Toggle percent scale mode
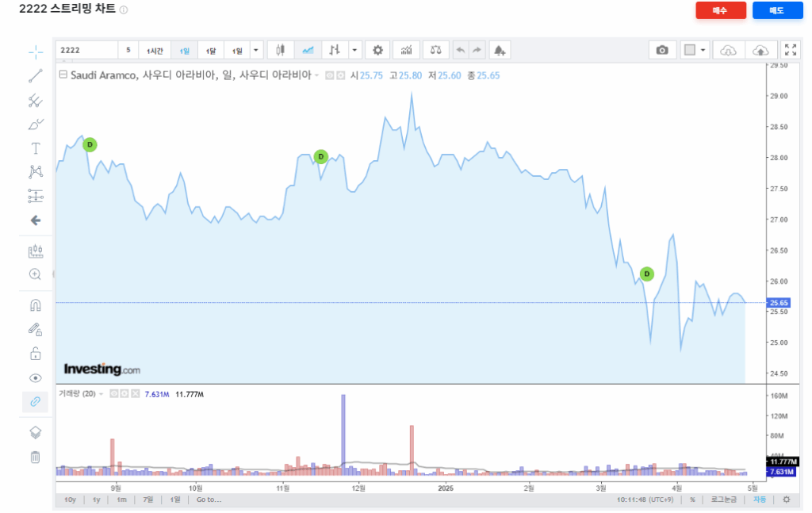Viewport: 812px width, 513px height. (x=692, y=500)
